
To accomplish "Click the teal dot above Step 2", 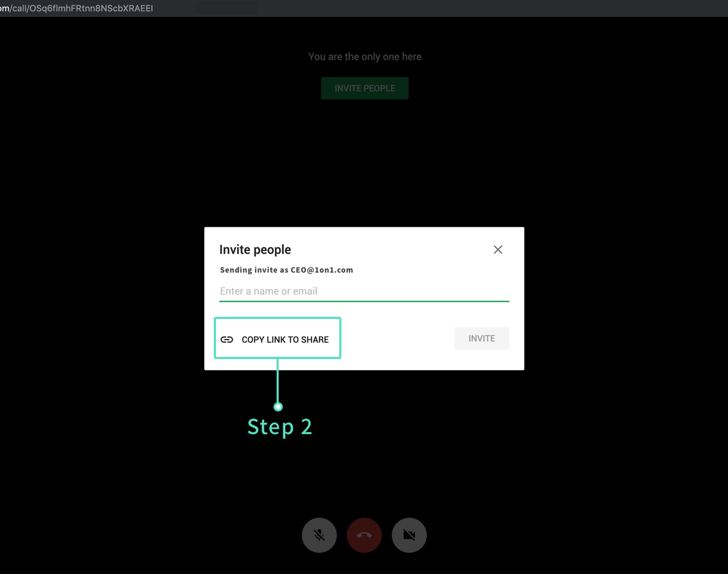I will pyautogui.click(x=278, y=407).
